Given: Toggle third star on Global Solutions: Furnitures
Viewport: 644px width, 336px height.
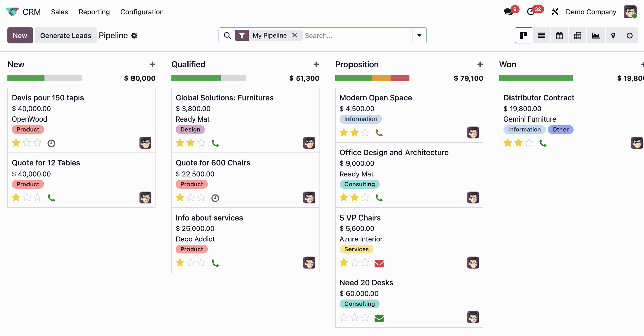Looking at the screenshot, I should (201, 143).
